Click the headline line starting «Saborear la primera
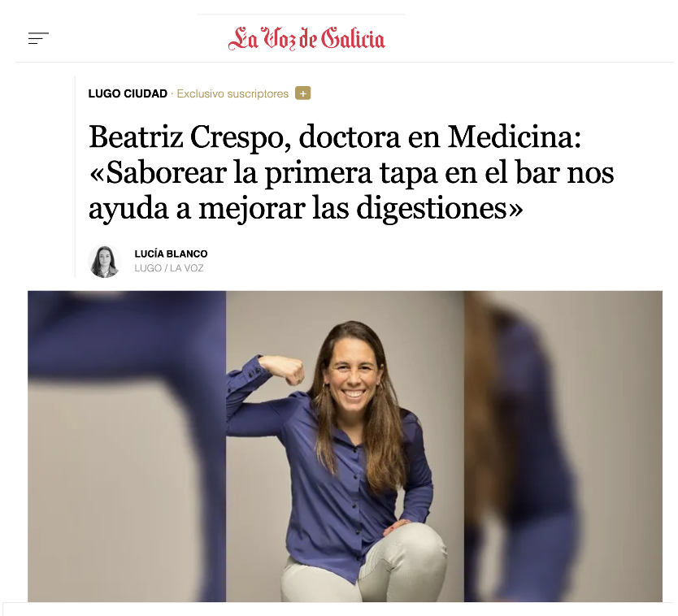Viewport: 678px width, 616px height. [351, 173]
